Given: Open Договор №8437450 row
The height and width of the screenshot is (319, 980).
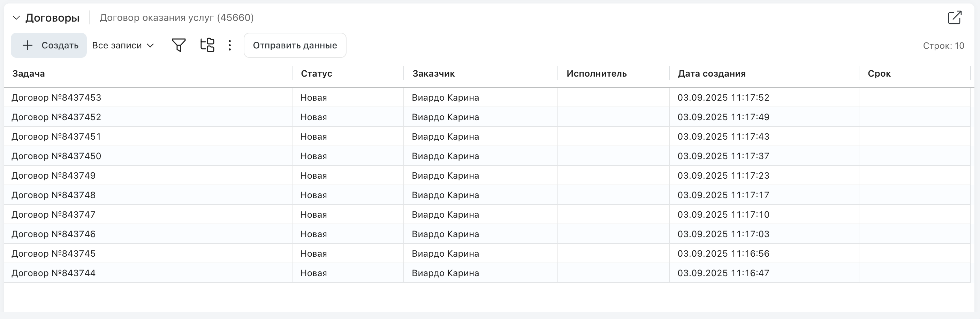Looking at the screenshot, I should [x=487, y=156].
